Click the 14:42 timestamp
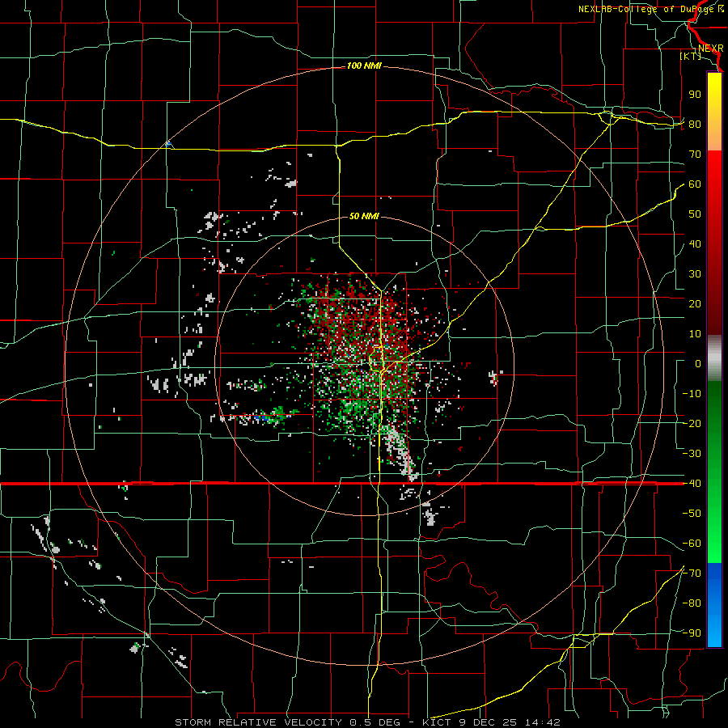Image resolution: width=728 pixels, height=728 pixels. click(543, 722)
